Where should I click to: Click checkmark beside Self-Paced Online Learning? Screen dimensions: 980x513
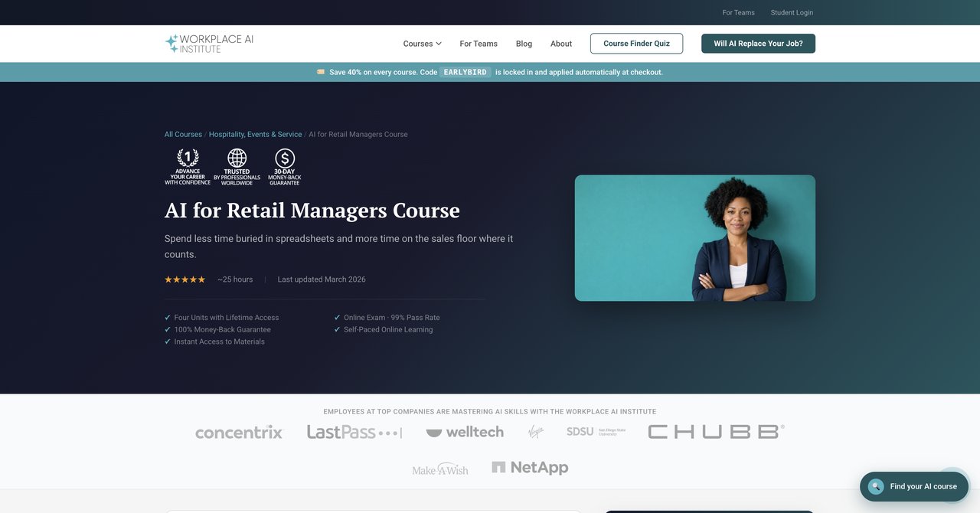coord(337,330)
